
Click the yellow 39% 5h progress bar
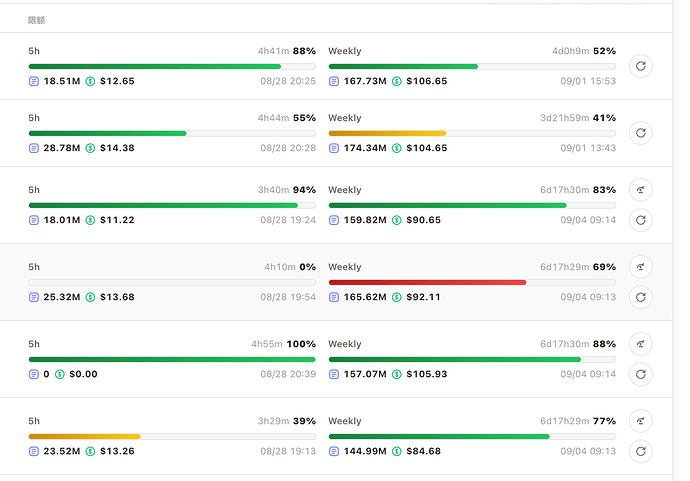click(172, 437)
